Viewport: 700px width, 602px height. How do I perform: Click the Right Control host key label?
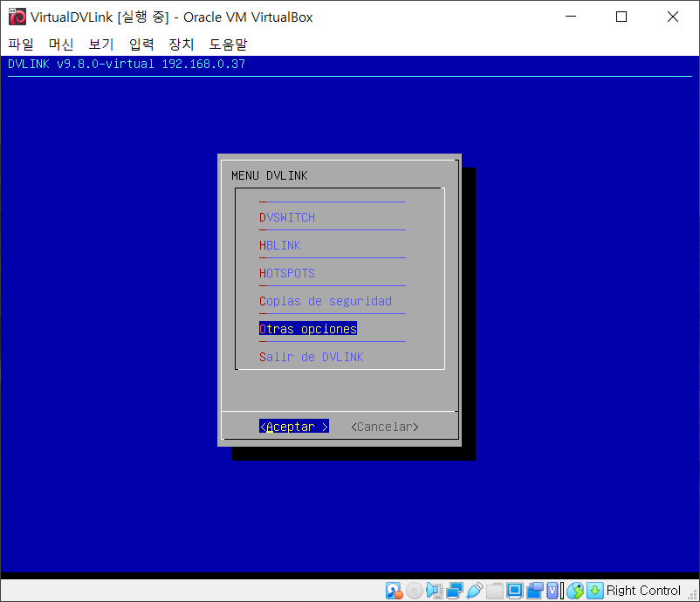pyautogui.click(x=643, y=591)
